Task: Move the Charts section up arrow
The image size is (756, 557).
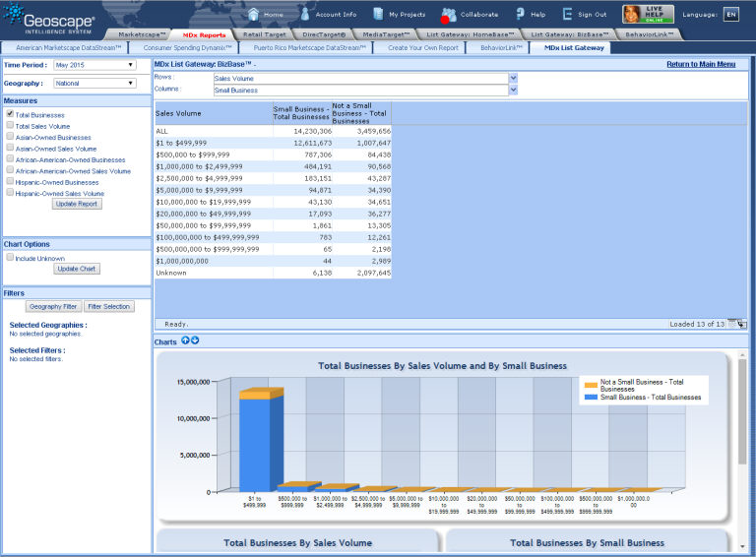Action: (x=185, y=340)
